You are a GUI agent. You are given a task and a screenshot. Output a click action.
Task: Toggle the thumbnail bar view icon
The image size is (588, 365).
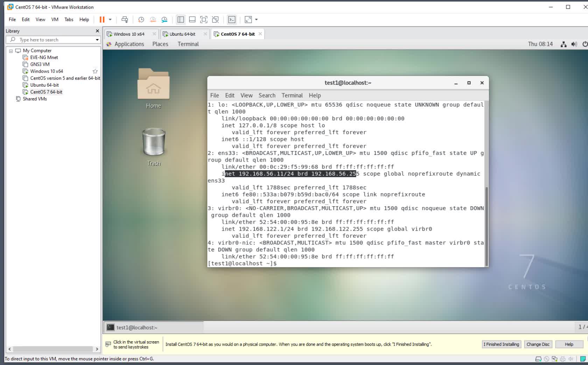(192, 20)
